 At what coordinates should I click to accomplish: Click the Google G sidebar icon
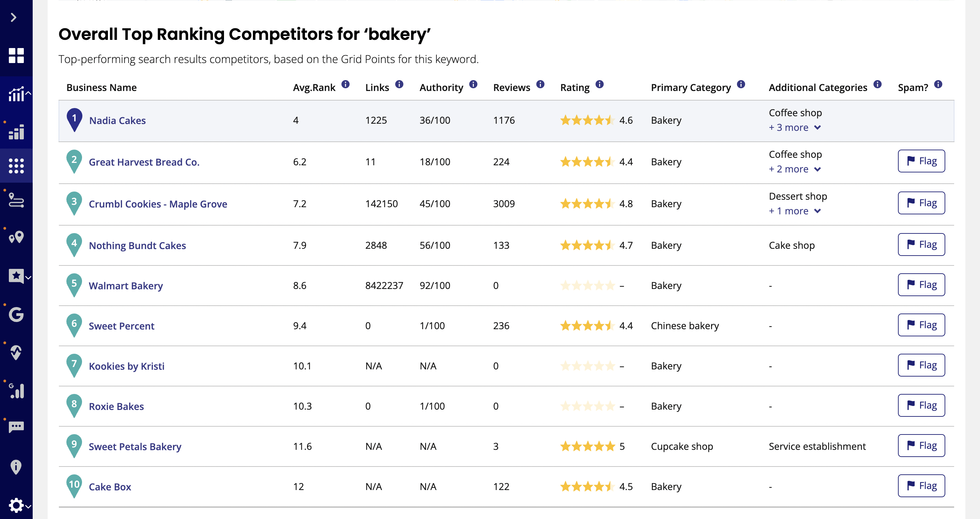pyautogui.click(x=16, y=314)
